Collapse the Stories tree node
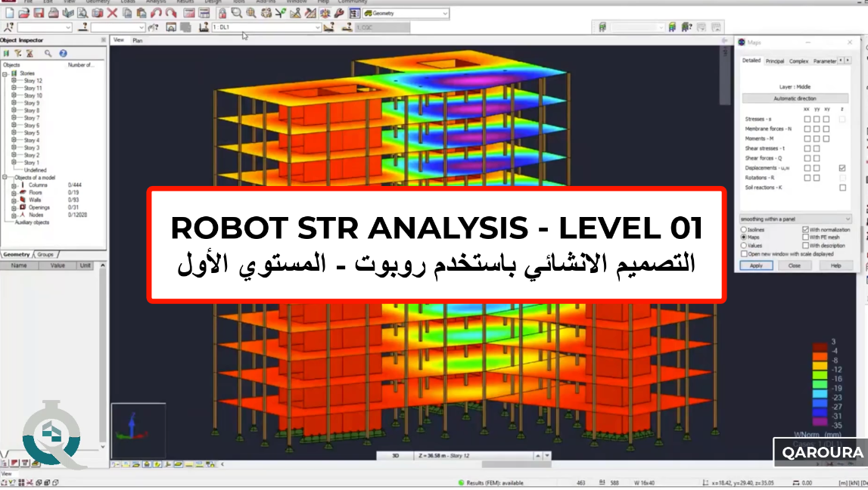The height and width of the screenshot is (490, 868). (5, 73)
